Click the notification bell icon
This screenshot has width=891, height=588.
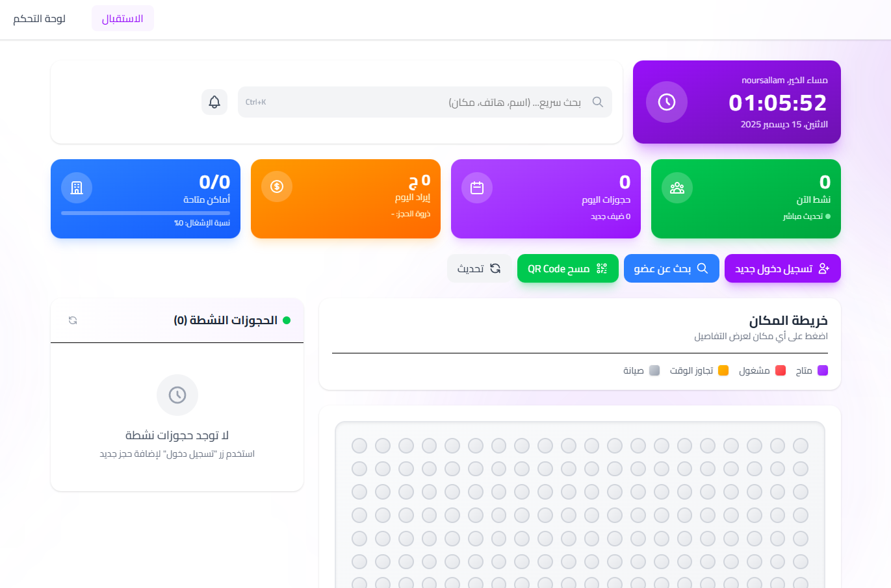point(214,102)
